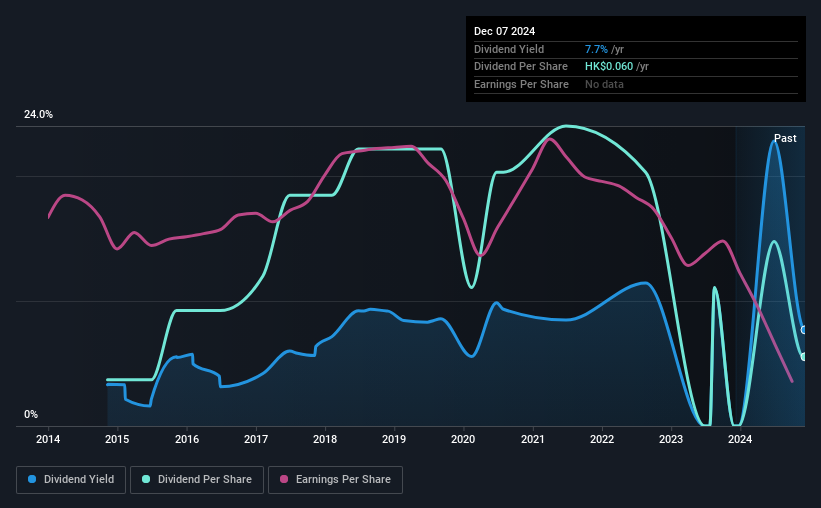
Task: Click the HK$0.060 dividend per share value
Action: pyautogui.click(x=609, y=67)
